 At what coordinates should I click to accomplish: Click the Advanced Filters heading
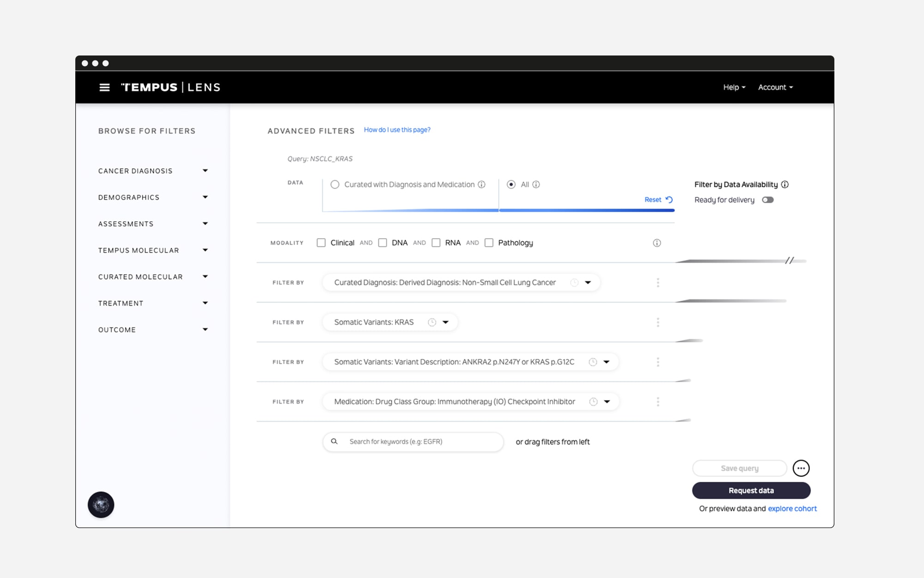point(311,131)
